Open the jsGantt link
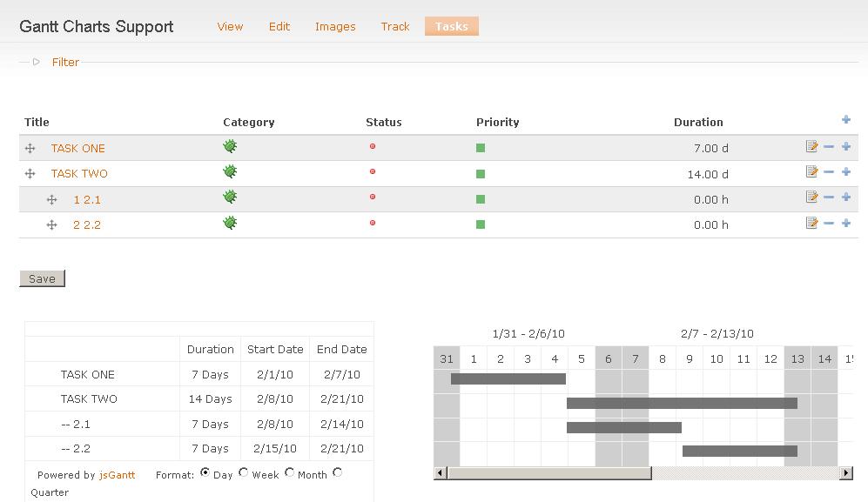868x502 pixels. click(x=117, y=475)
